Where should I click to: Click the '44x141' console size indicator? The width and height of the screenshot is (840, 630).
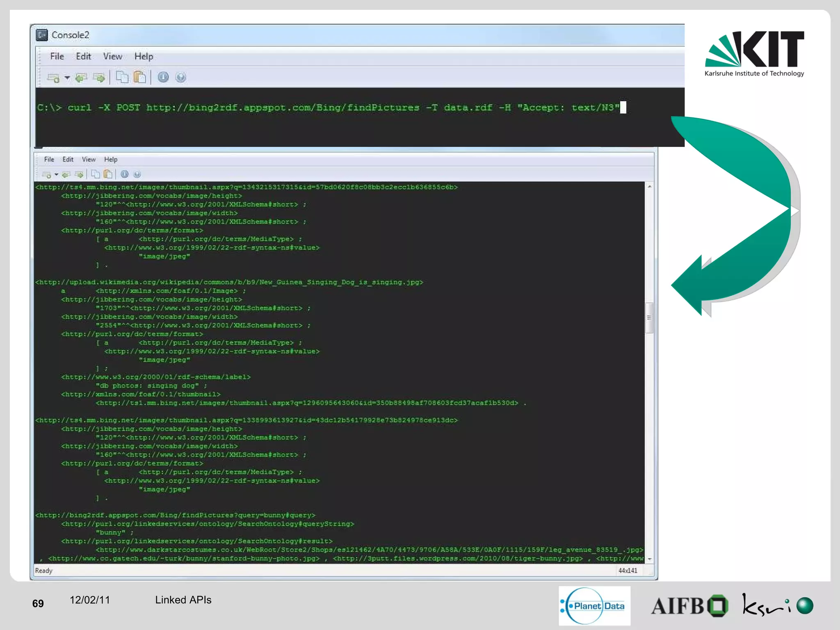click(x=628, y=571)
